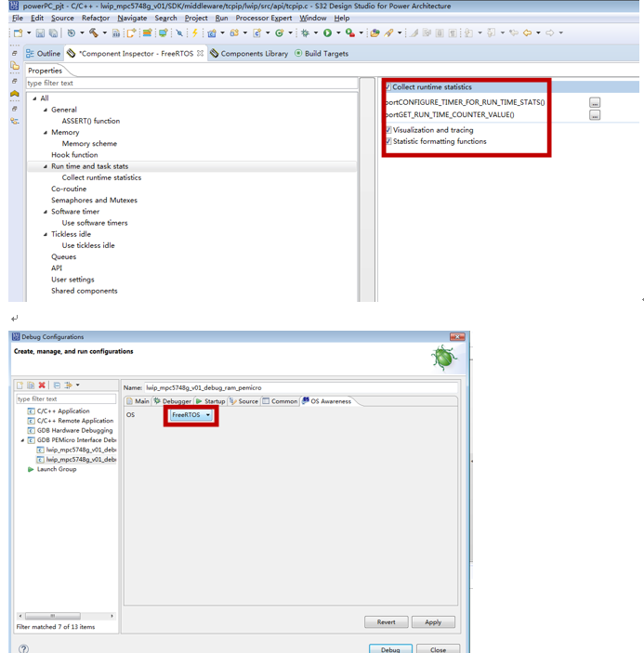Click red X Delete configuration icon
The width and height of the screenshot is (644, 653).
(42, 385)
